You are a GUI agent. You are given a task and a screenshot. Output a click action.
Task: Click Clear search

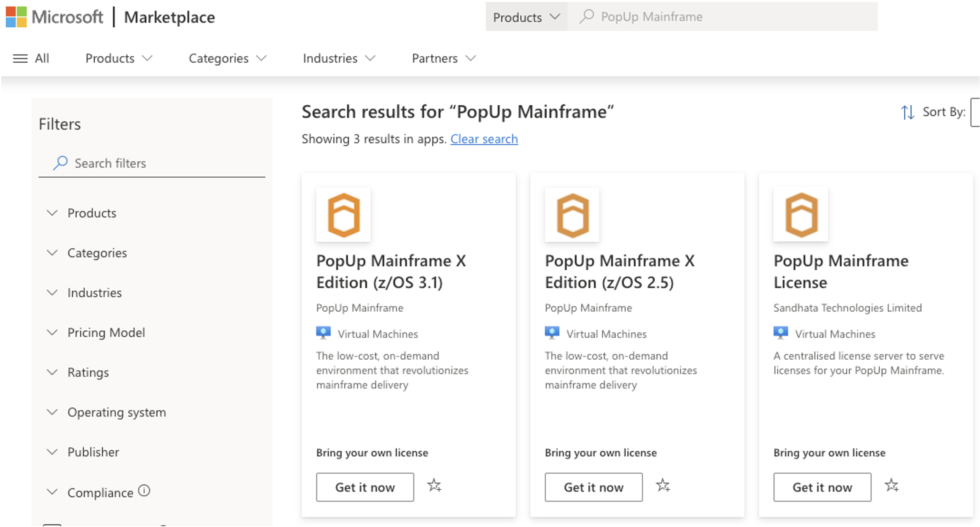click(x=484, y=139)
